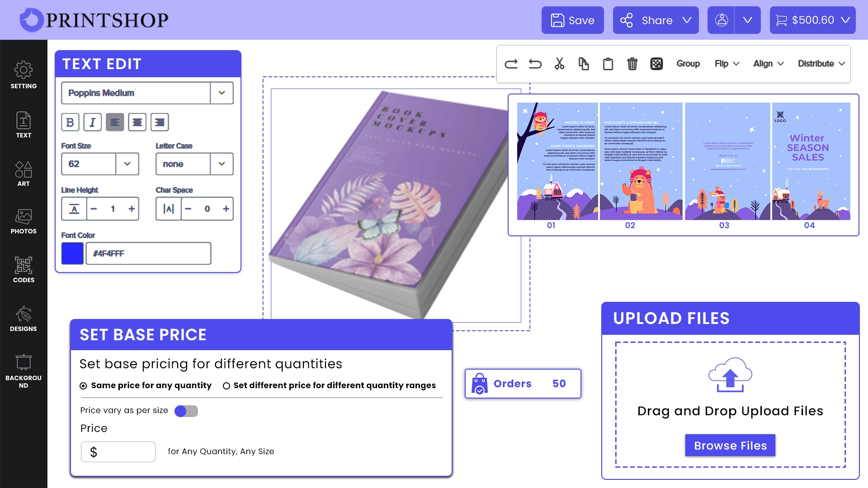Open the Photos panel
This screenshot has width=868, height=488.
click(23, 222)
